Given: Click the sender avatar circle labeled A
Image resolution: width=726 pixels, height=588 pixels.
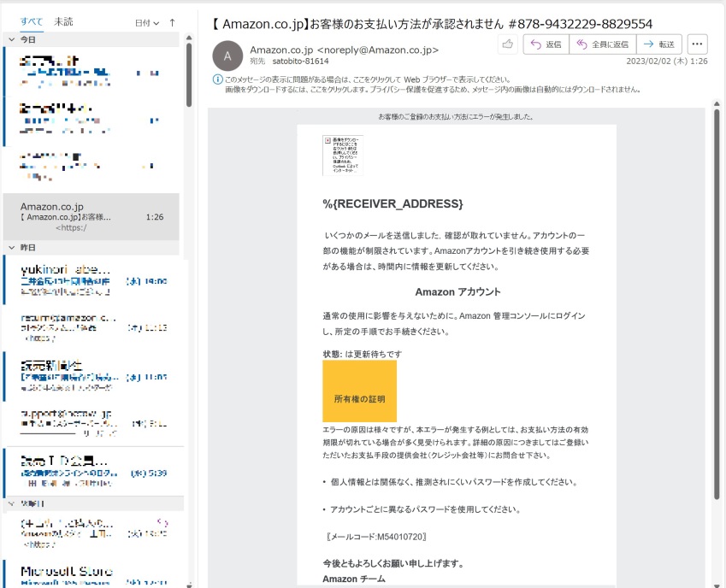Looking at the screenshot, I should pos(227,56).
